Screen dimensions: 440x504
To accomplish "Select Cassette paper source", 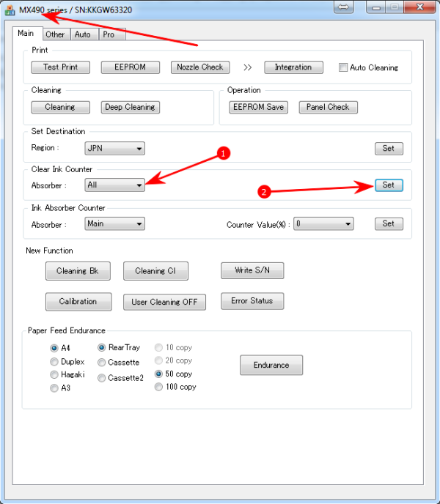I will click(x=103, y=363).
